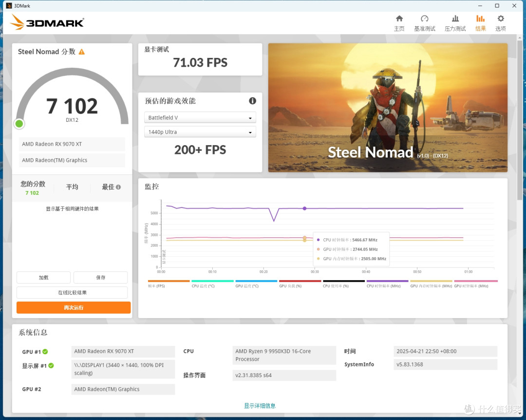Switch to 基准测试 benchmarks tab
Image resolution: width=526 pixels, height=420 pixels.
tap(424, 23)
